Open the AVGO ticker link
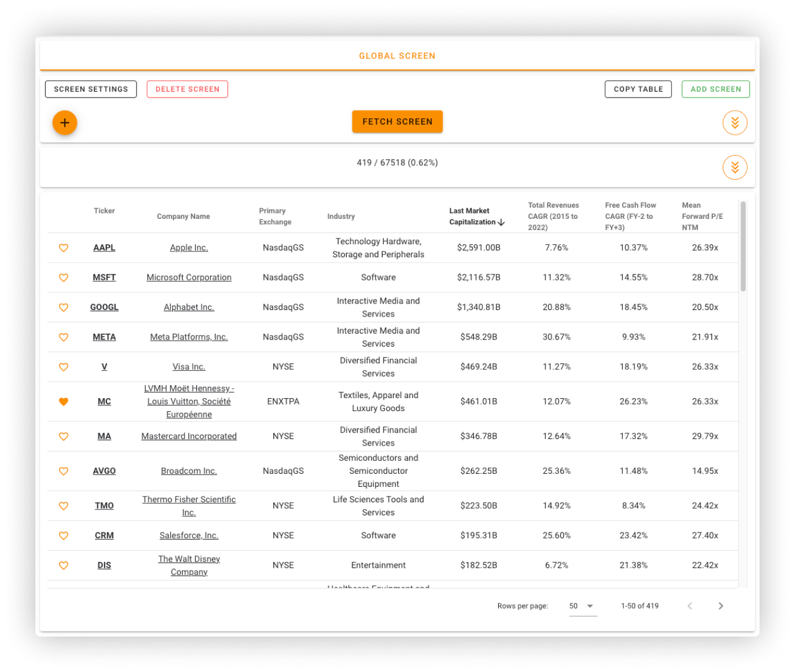 pos(104,471)
